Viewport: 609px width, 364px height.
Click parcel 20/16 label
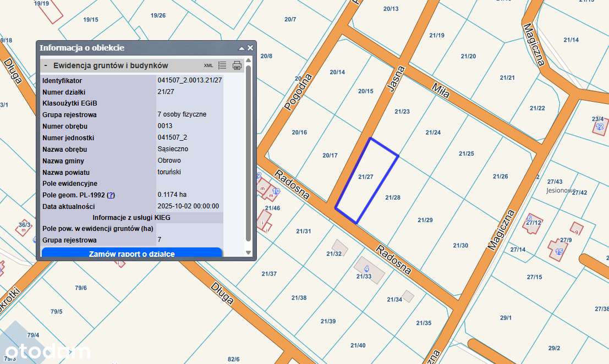[x=299, y=133]
